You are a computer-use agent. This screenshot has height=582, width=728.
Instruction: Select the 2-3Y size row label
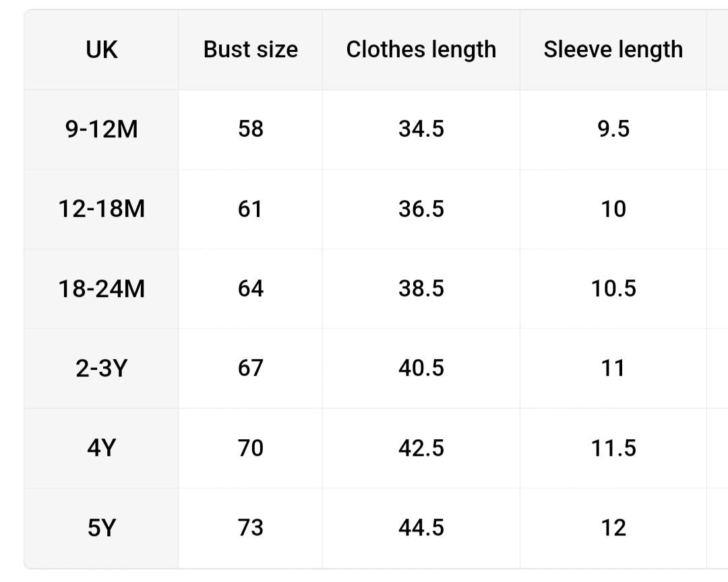pyautogui.click(x=102, y=368)
